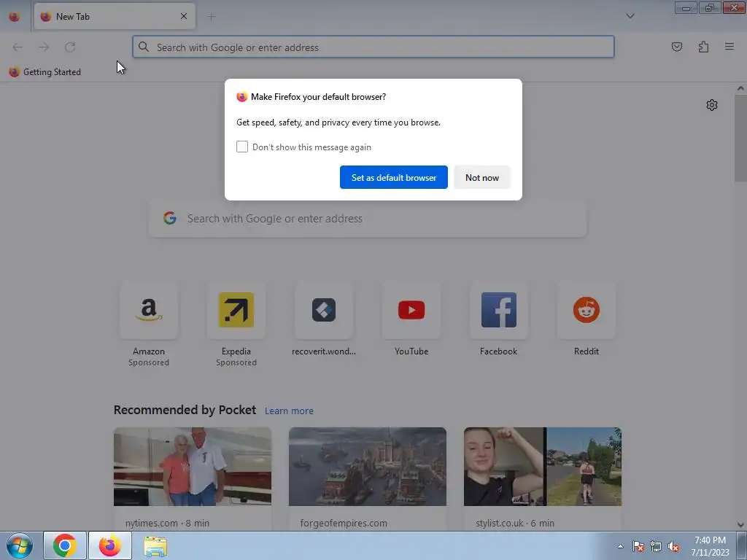This screenshot has width=747, height=560.
Task: Focus the top address bar field
Action: (373, 47)
